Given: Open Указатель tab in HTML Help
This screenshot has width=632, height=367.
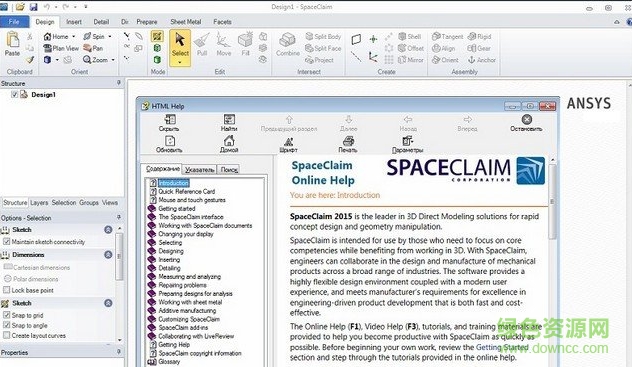Looking at the screenshot, I should coord(200,170).
